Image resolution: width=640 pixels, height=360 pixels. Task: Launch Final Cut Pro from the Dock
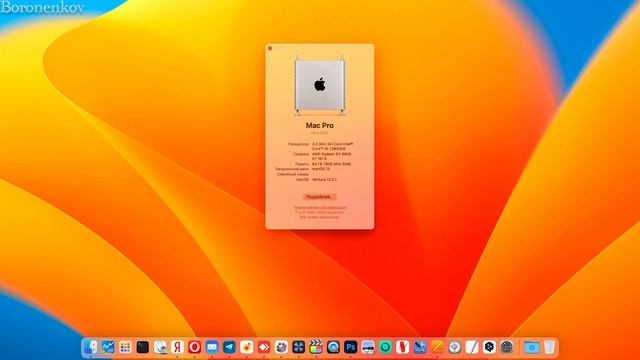(316, 347)
